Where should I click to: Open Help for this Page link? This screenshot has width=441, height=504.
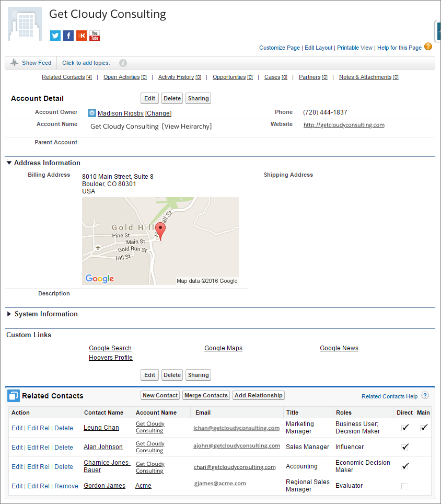(399, 48)
